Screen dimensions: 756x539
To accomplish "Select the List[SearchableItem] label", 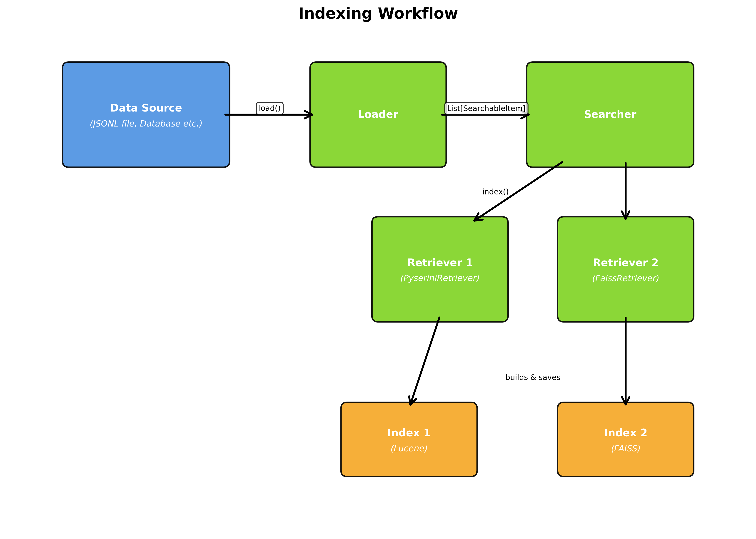I will pos(486,108).
